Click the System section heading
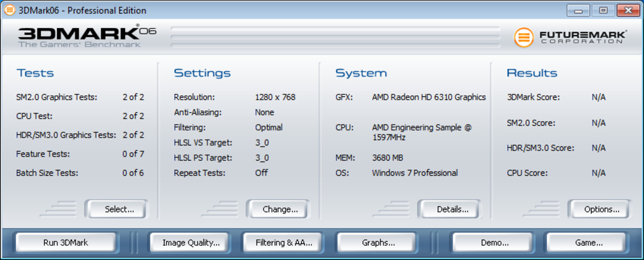This screenshot has height=260, width=644. pyautogui.click(x=361, y=73)
